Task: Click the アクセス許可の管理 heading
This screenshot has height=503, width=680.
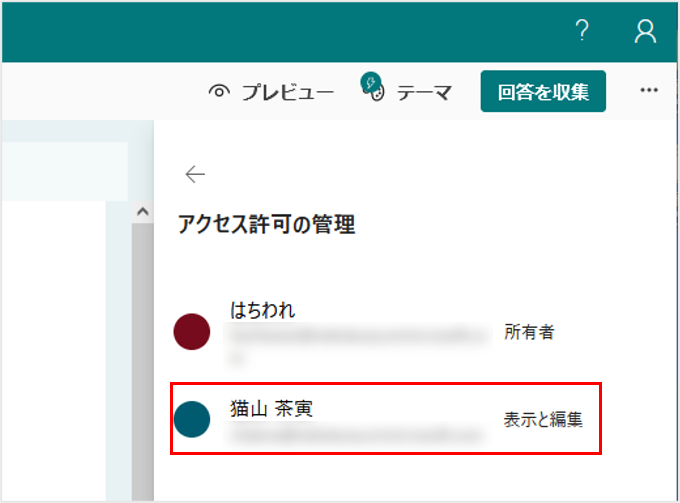Action: (266, 225)
